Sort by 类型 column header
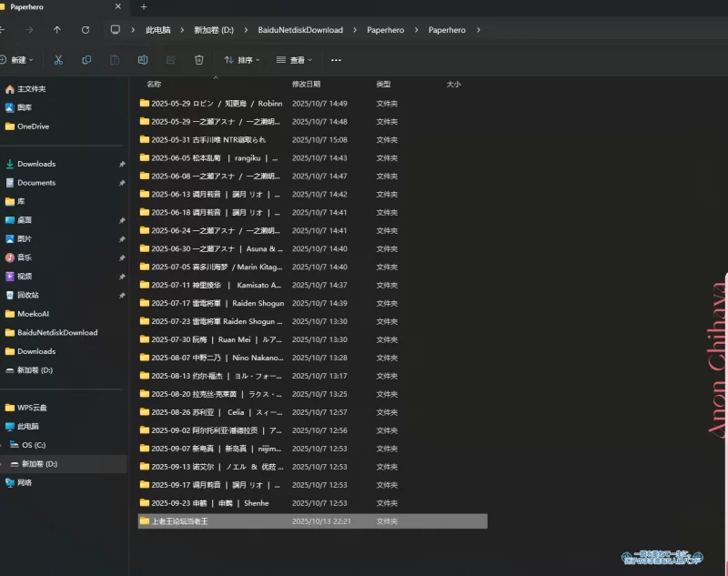 coord(383,84)
